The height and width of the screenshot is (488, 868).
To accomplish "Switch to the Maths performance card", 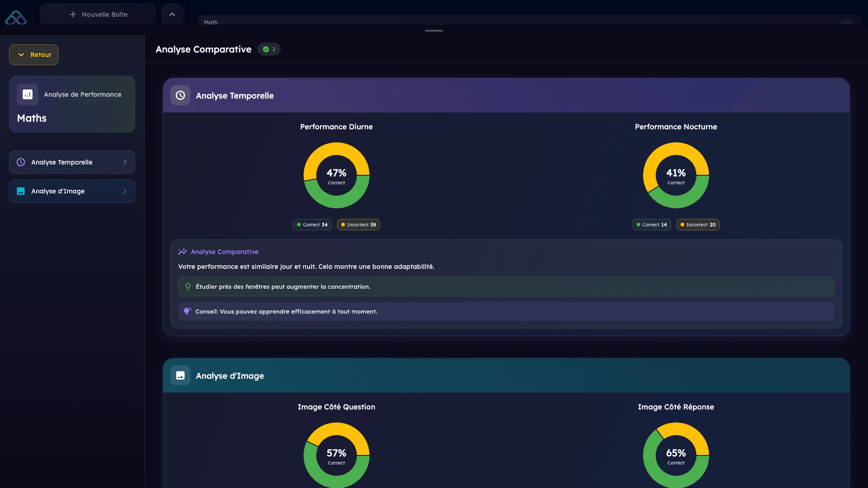I will (72, 104).
